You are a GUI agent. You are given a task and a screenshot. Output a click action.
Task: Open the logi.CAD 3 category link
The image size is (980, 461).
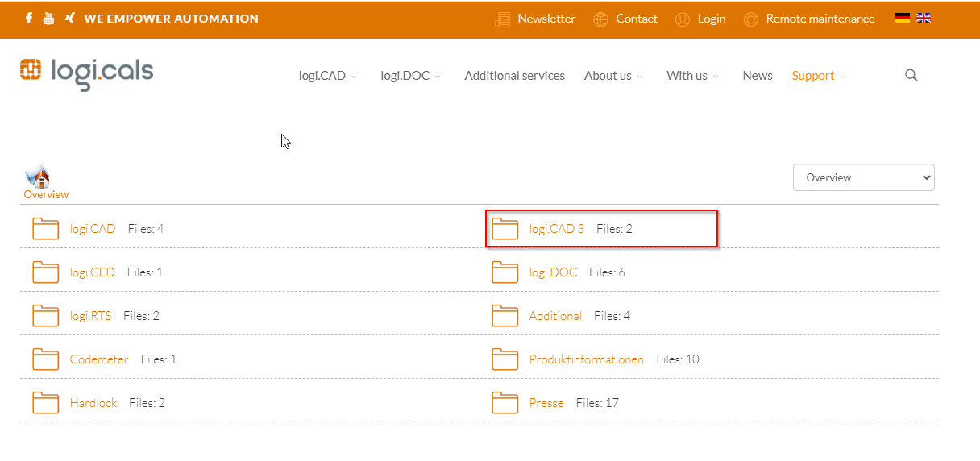pyautogui.click(x=557, y=229)
